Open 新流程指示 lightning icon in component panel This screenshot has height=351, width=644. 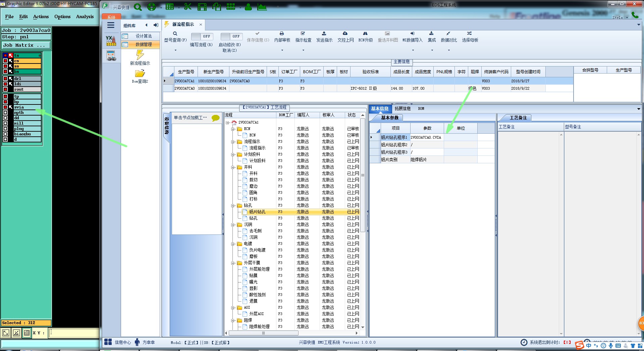140,54
